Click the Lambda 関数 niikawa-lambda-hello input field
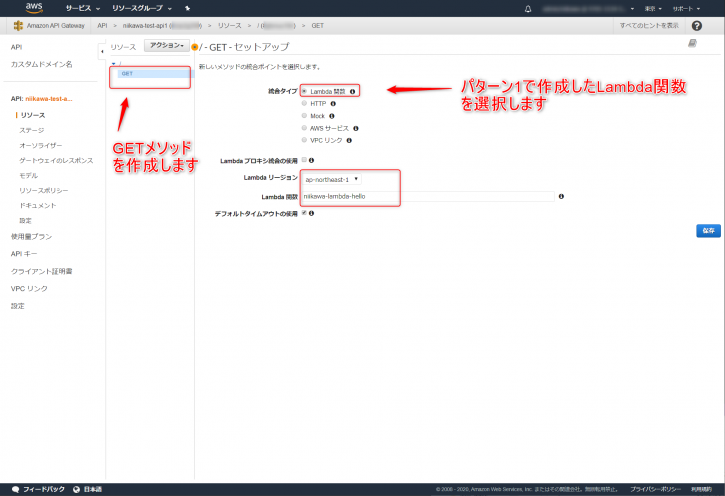The width and height of the screenshot is (725, 496). pos(428,196)
